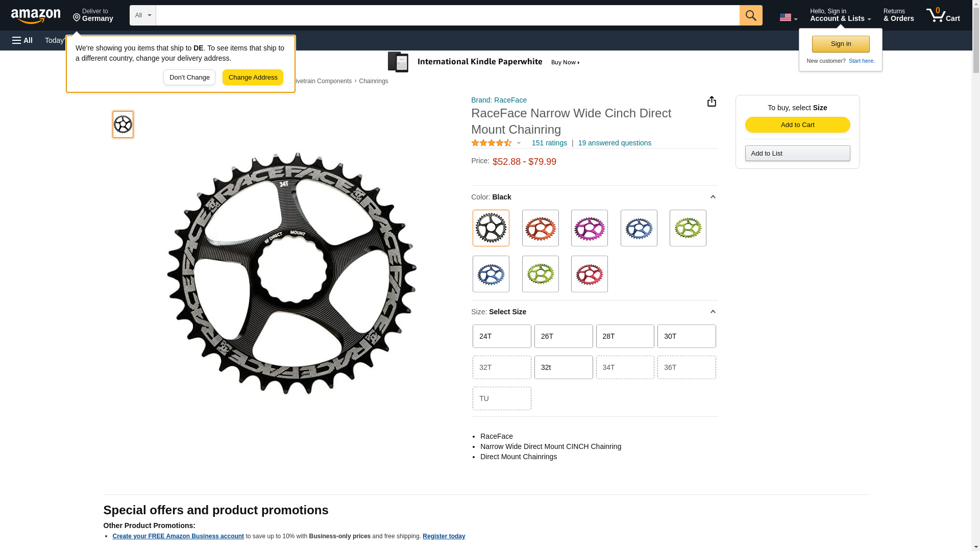Click the chainring product thumbnail
The height and width of the screenshot is (551, 980).
(123, 124)
